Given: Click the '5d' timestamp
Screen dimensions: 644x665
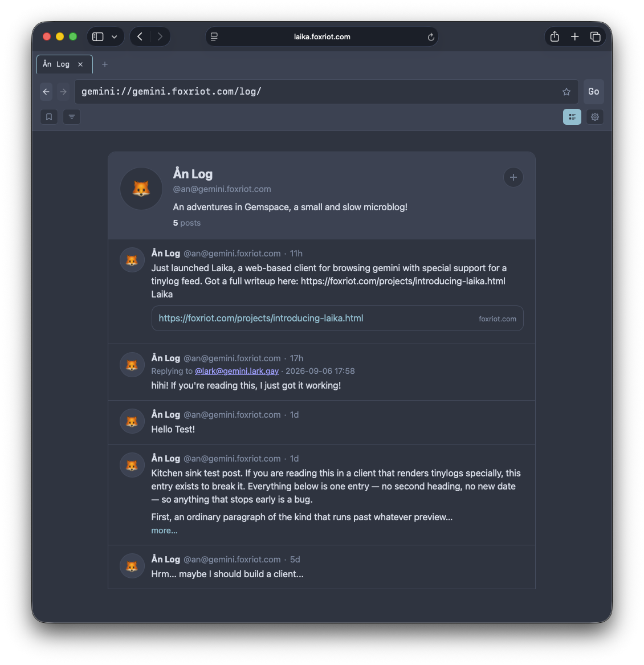Looking at the screenshot, I should [295, 560].
